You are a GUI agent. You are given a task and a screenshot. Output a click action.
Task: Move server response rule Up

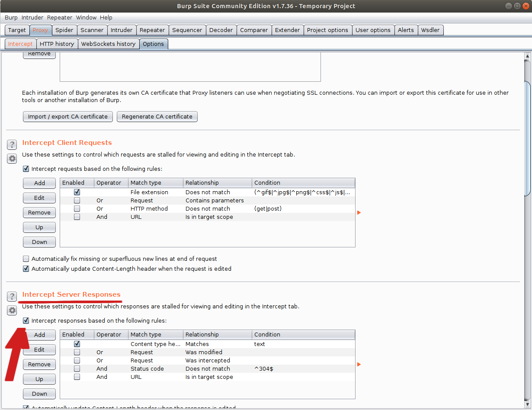pyautogui.click(x=39, y=379)
